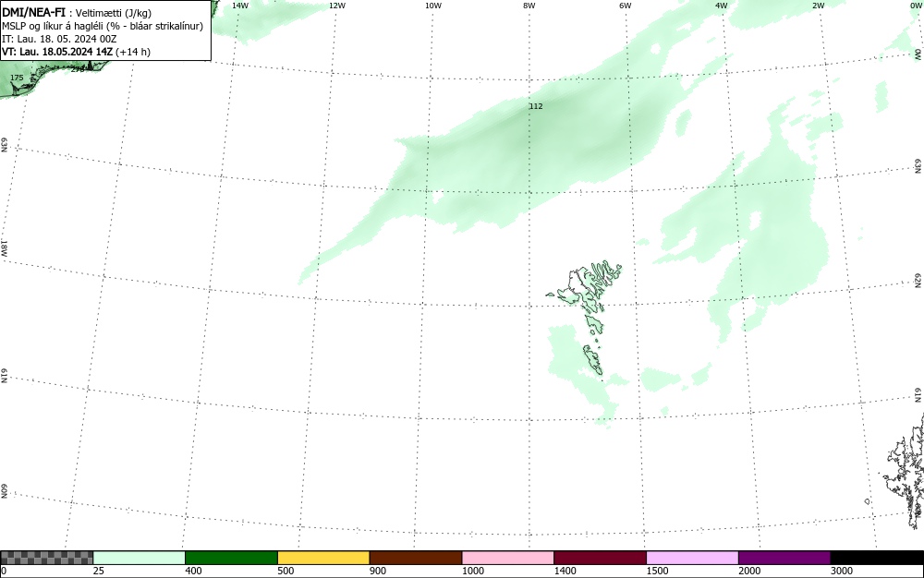Click the '18W' label on left edge
The height and width of the screenshot is (578, 924).
point(4,247)
